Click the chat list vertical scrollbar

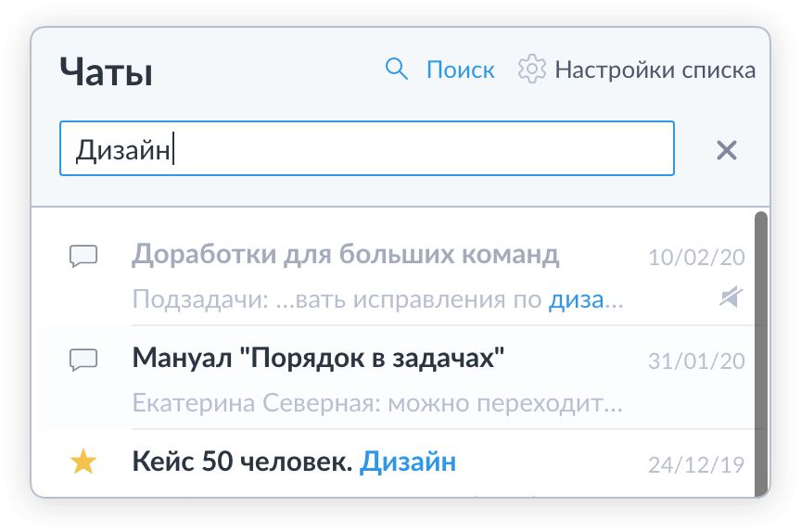coord(760,352)
